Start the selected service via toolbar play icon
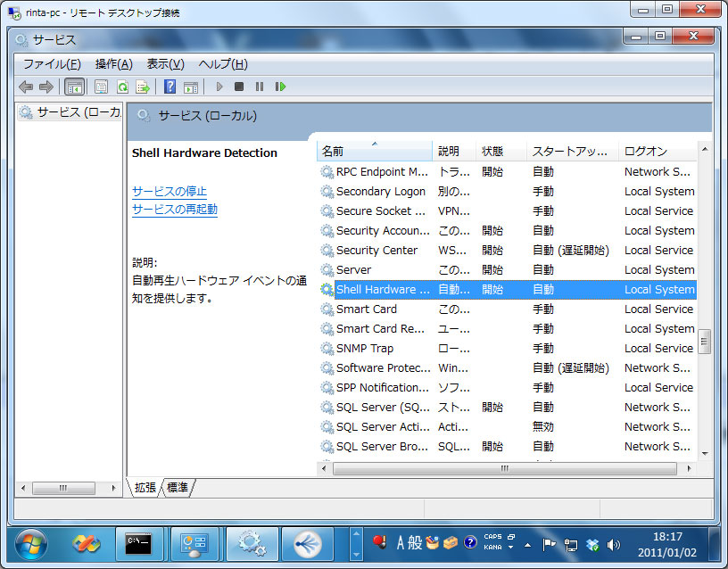Image resolution: width=728 pixels, height=569 pixels. click(x=219, y=87)
